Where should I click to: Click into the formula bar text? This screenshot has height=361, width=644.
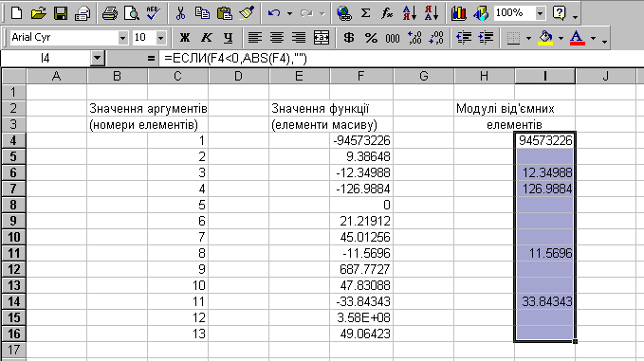(x=235, y=59)
